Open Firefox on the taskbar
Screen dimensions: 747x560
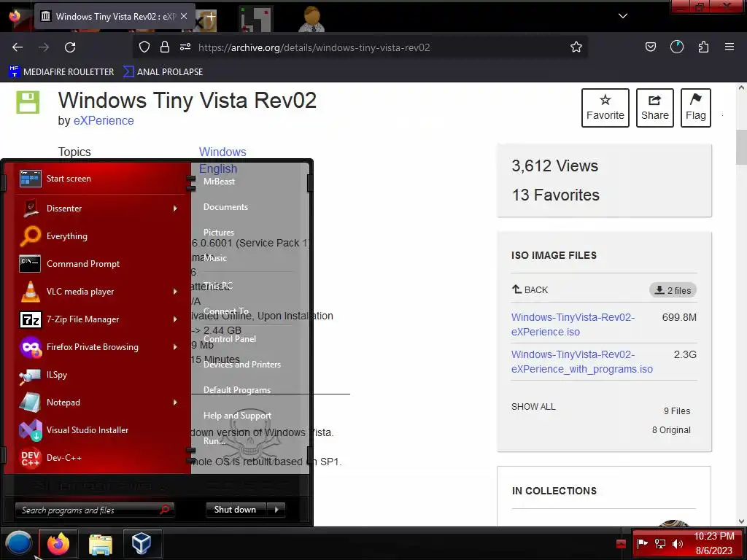click(58, 543)
